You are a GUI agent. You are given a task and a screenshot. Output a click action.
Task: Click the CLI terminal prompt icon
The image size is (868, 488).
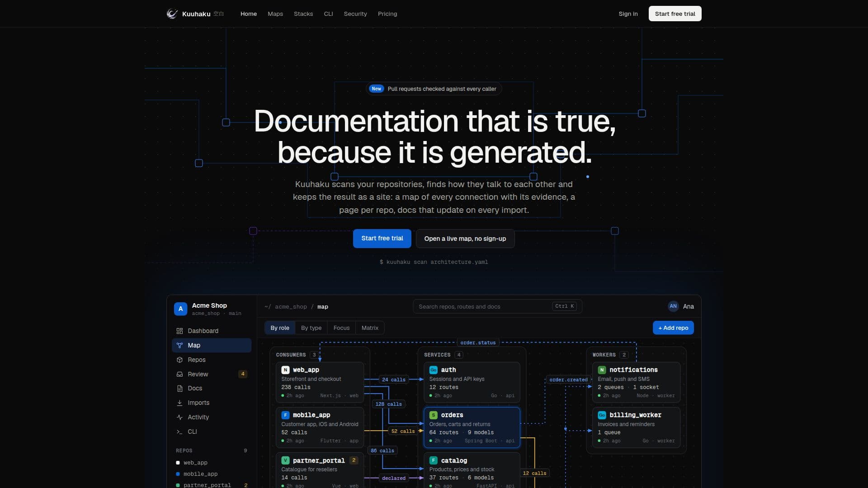tap(179, 432)
